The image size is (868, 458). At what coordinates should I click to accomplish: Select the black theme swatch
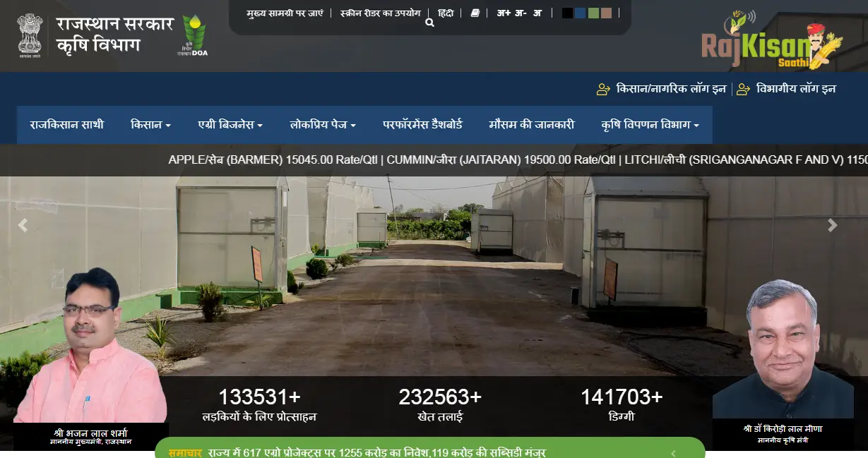567,13
